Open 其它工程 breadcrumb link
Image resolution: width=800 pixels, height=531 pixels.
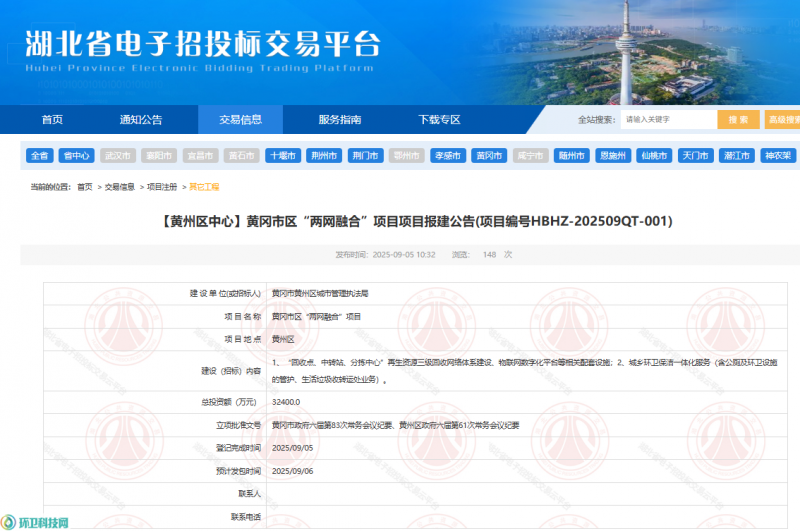click(x=204, y=187)
